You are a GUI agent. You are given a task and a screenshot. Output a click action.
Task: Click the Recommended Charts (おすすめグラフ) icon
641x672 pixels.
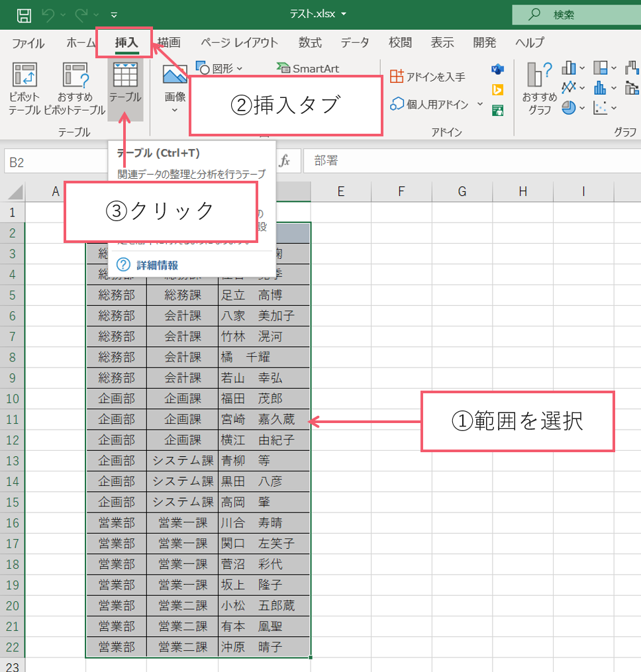coord(539,89)
